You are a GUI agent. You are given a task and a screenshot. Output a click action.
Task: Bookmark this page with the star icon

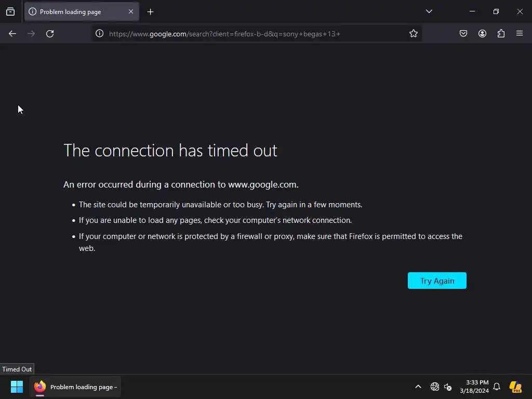pyautogui.click(x=413, y=33)
